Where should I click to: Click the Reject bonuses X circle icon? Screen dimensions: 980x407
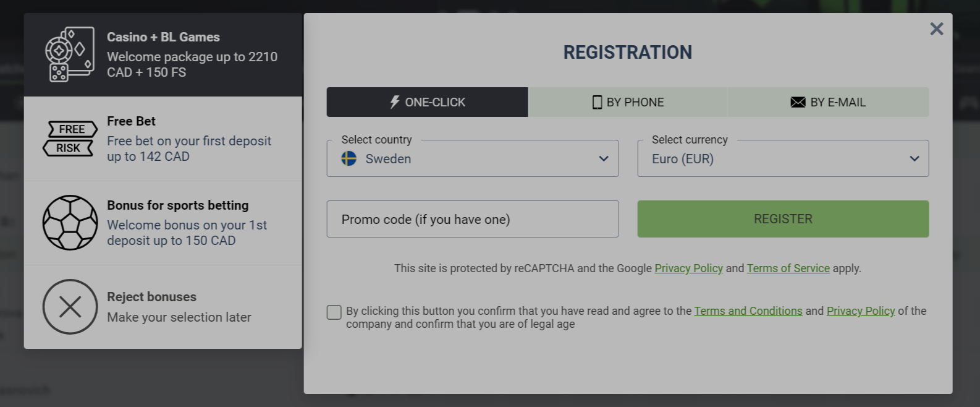70,307
